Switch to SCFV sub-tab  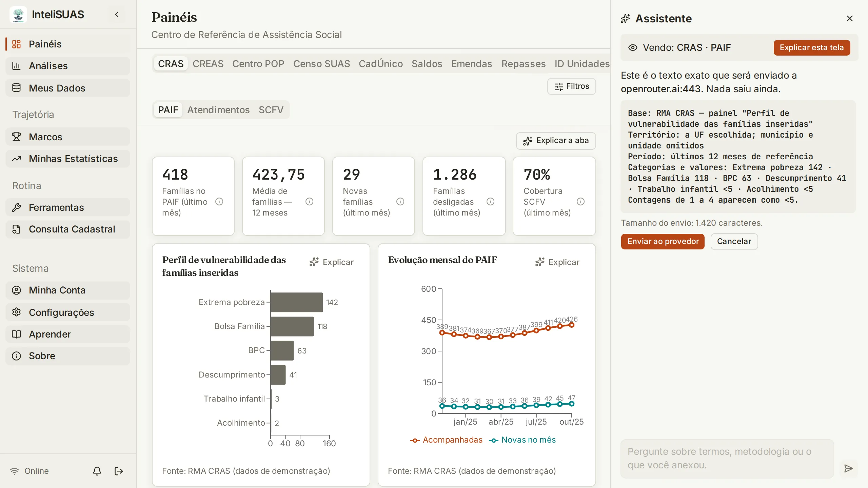click(271, 110)
